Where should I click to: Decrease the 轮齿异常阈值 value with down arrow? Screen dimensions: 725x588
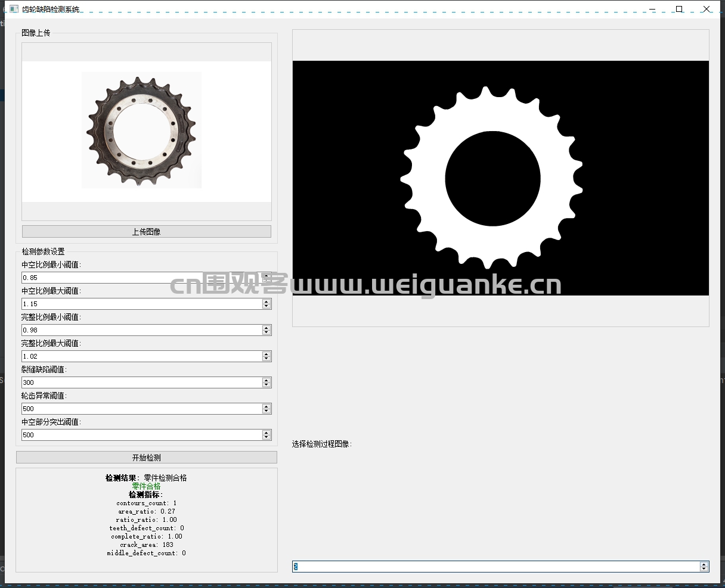(267, 411)
